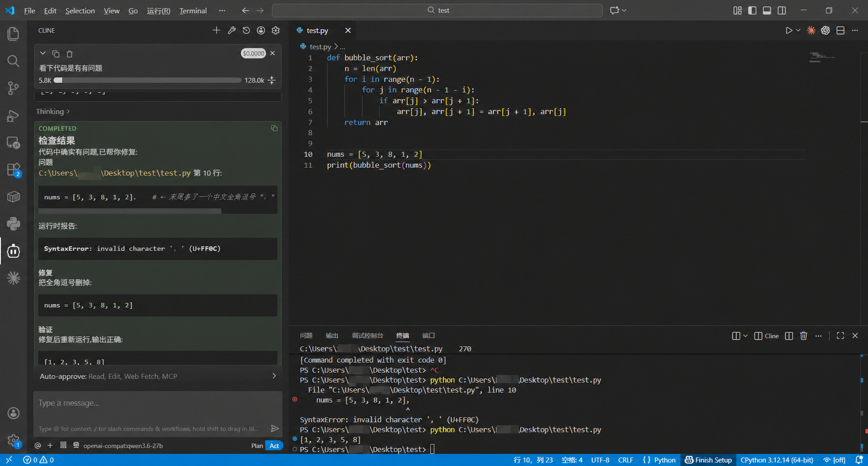Open the Extensions view
Image resolution: width=868 pixels, height=466 pixels.
tap(13, 169)
